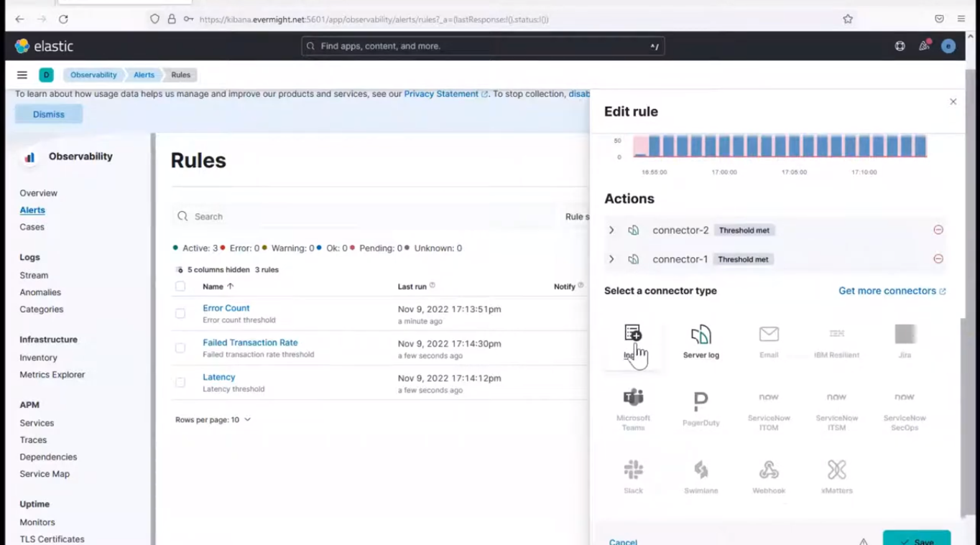
Task: Open the D space selector avatar
Action: click(46, 75)
